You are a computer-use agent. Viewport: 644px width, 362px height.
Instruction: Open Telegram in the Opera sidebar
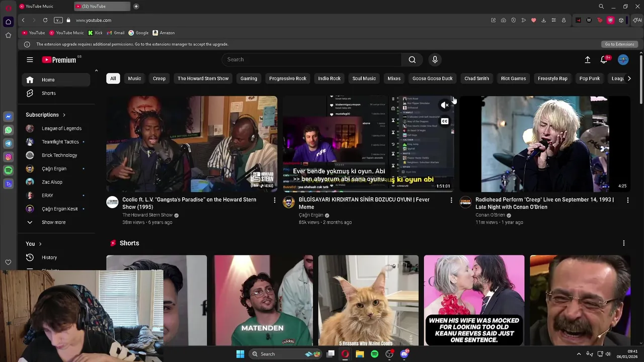point(8,144)
